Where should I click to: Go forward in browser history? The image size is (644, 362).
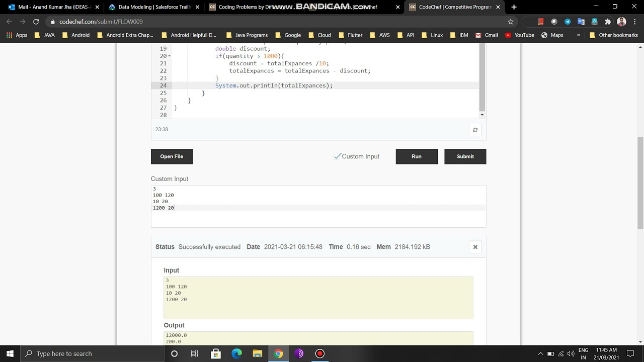tap(22, 22)
